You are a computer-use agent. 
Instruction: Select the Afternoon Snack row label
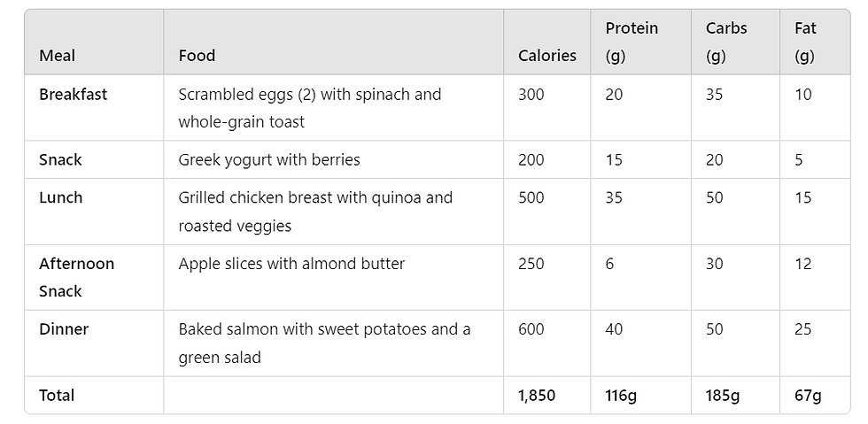tap(76, 277)
